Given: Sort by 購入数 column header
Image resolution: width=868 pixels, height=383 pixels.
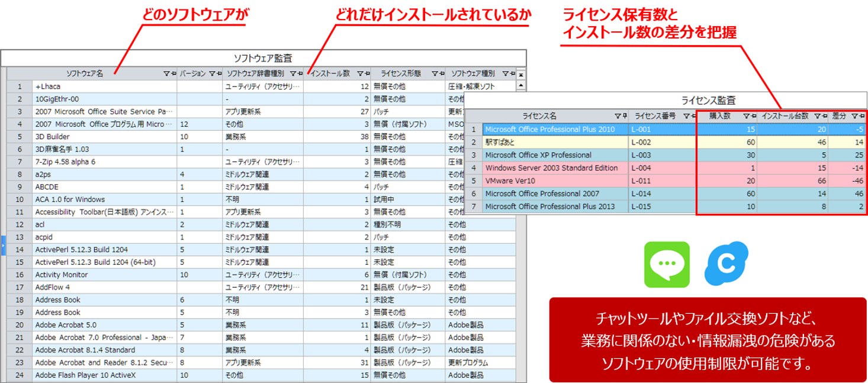Looking at the screenshot, I should [719, 116].
